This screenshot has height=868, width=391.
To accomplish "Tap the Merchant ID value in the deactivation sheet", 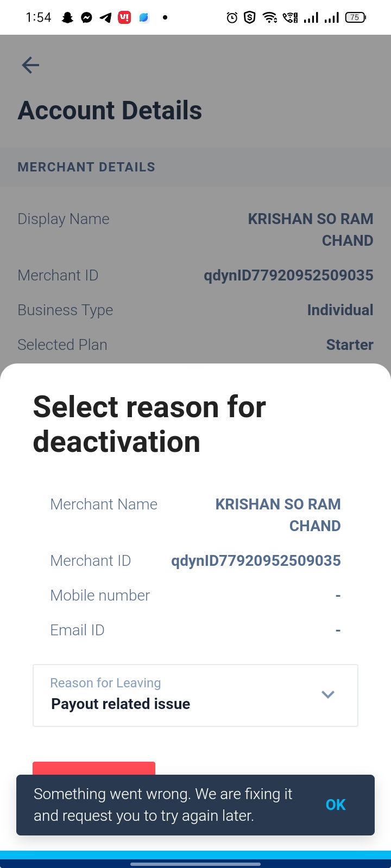I will (256, 560).
